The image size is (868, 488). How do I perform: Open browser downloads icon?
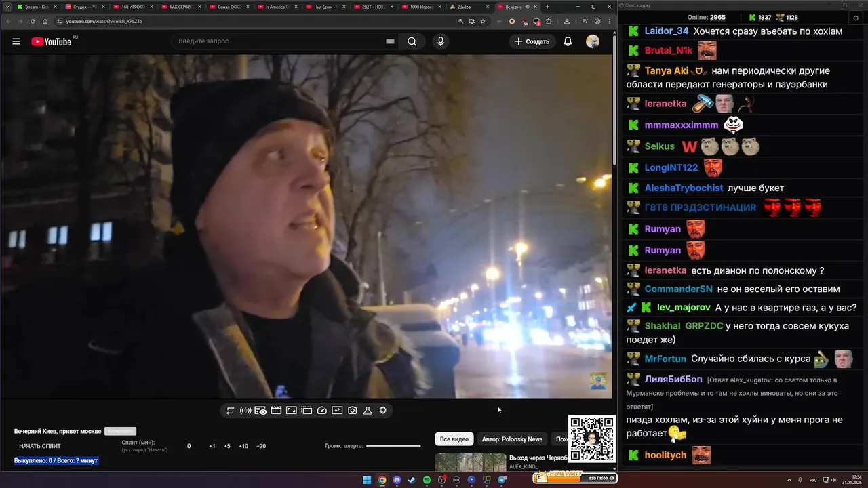click(567, 21)
